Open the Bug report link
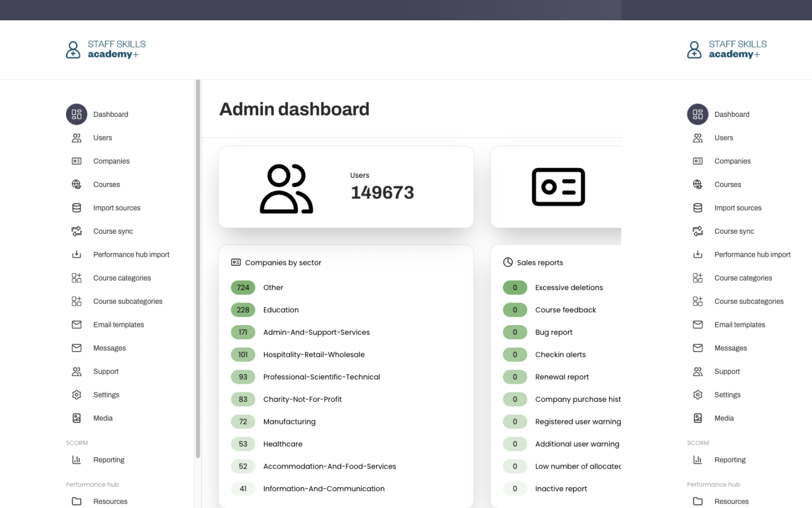 pyautogui.click(x=554, y=332)
